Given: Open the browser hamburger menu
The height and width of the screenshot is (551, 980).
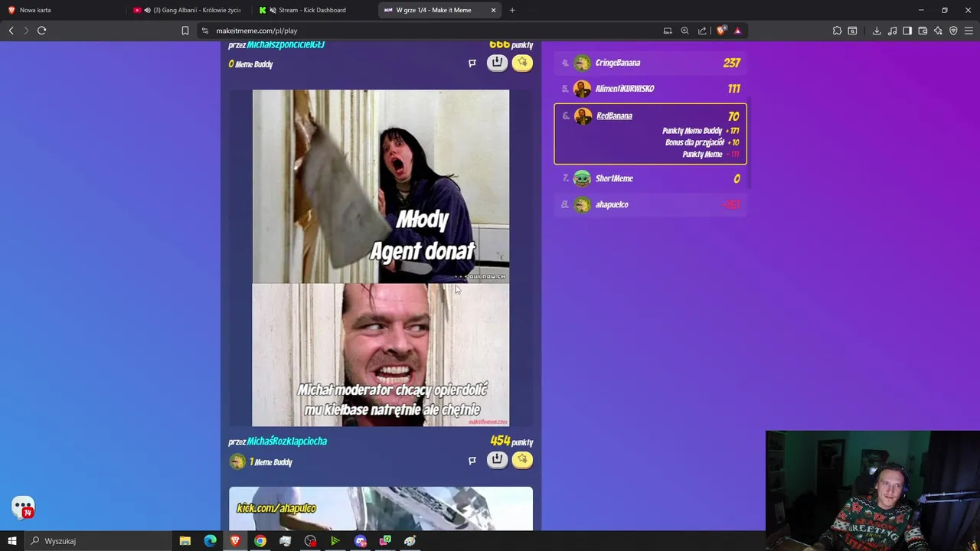Looking at the screenshot, I should point(969,31).
